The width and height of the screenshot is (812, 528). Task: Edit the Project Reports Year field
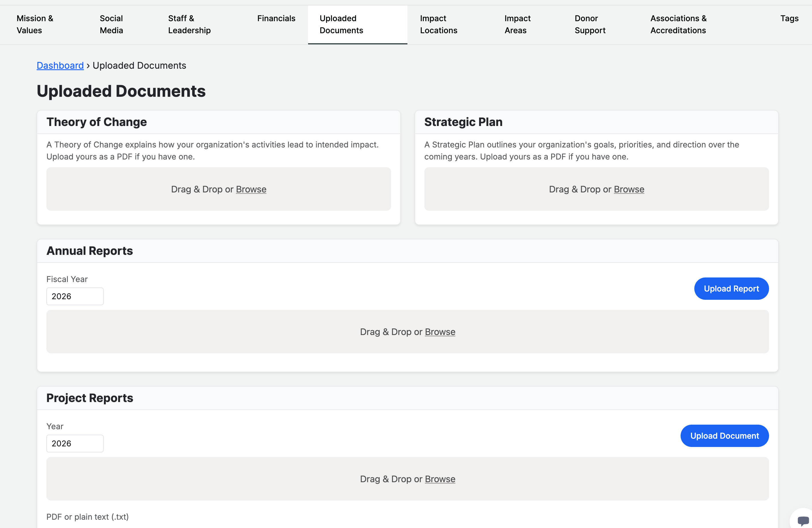75,444
